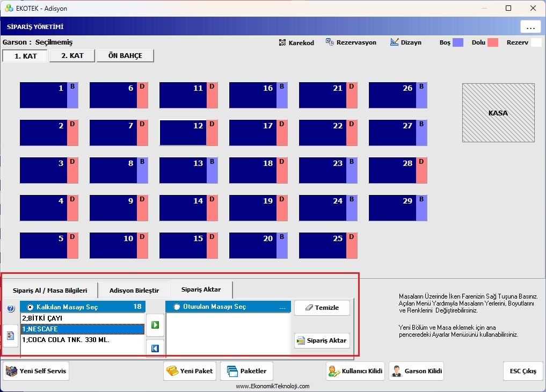This screenshot has height=392, width=546.
Task: Select the Kalkılan Masayı Seç radio button
Action: click(x=30, y=307)
